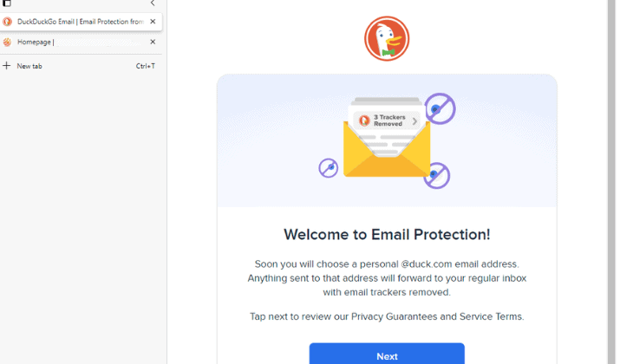Screen dimensions: 620x364
Task: Click the large DuckDuckGo duck logo
Action: coord(387,39)
